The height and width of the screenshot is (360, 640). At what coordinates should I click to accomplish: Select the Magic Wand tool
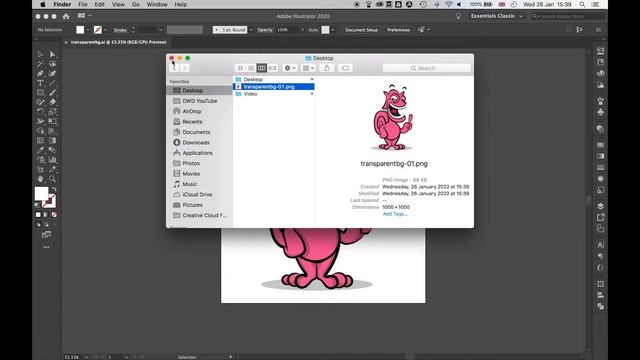(40, 64)
